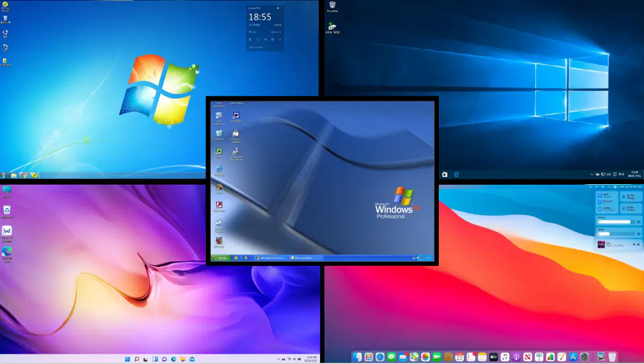
Task: Launch Edge from the Windows 10 taskbar
Action: click(x=456, y=174)
